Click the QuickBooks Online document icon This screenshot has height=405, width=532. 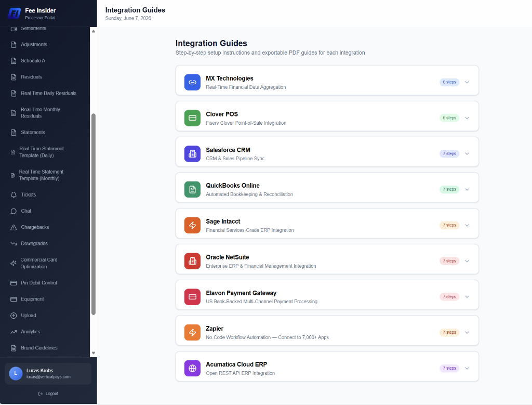[x=192, y=189]
